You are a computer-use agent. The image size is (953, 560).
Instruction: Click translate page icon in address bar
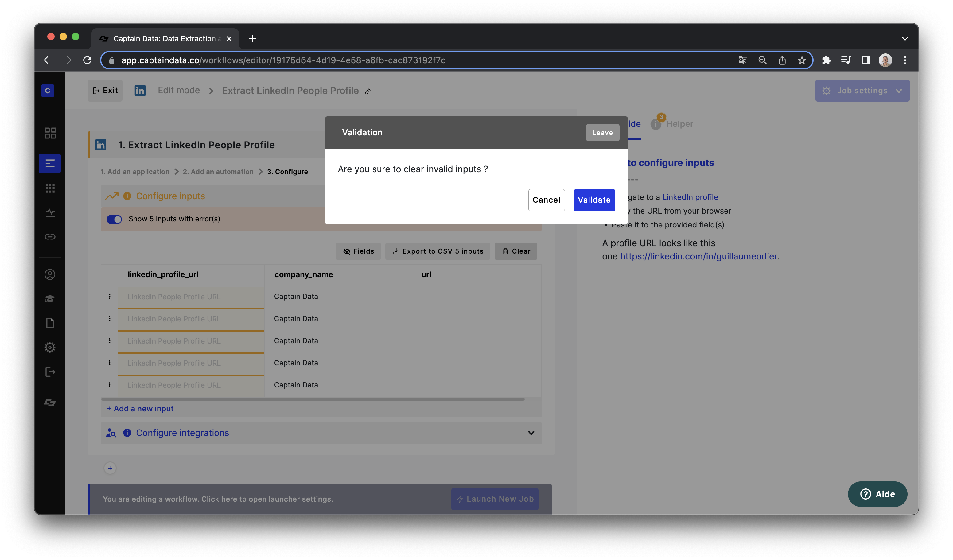(742, 60)
